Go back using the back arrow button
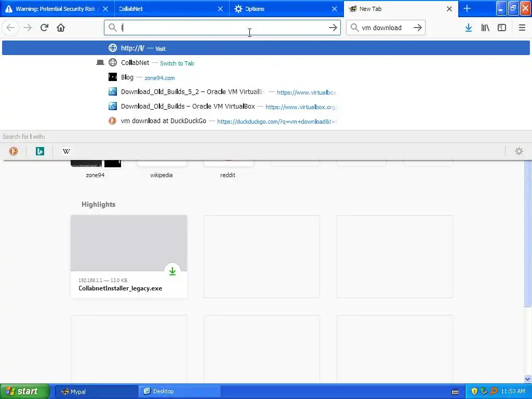The image size is (532, 399). (10, 28)
